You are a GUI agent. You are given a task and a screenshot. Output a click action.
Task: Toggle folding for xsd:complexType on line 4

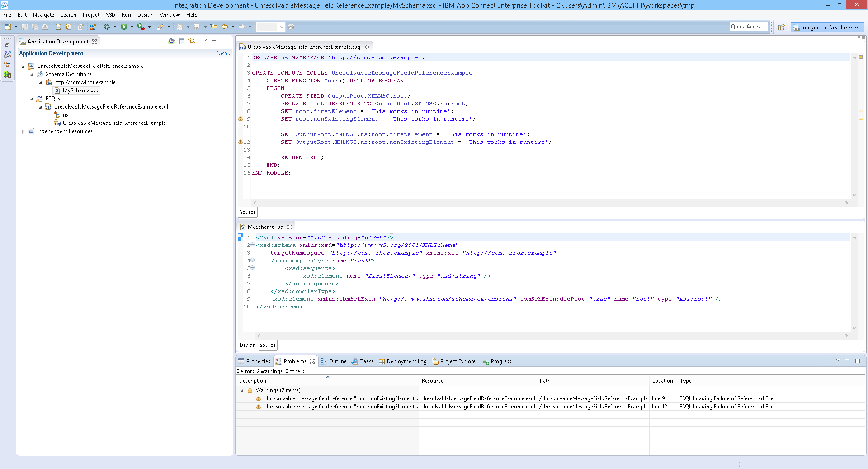(253, 261)
